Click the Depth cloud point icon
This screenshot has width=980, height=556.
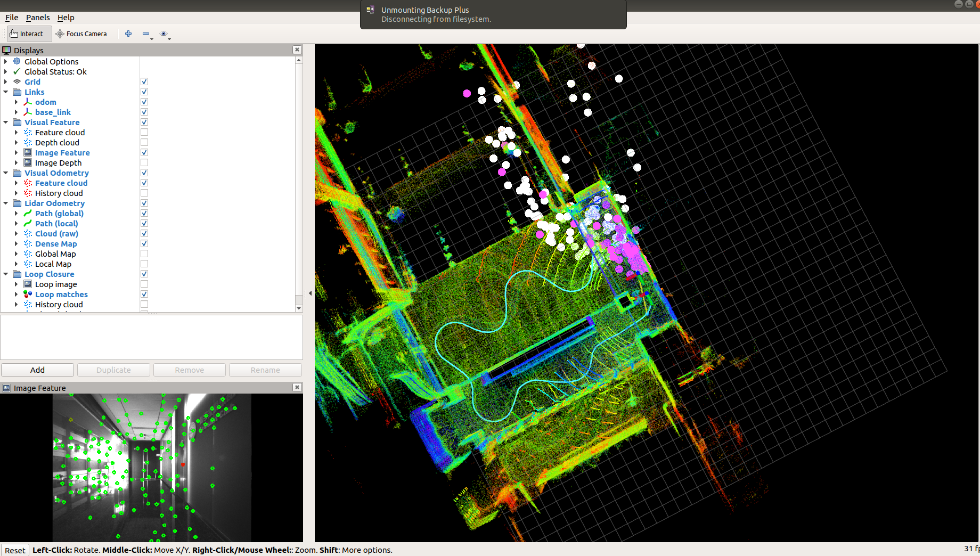click(28, 142)
